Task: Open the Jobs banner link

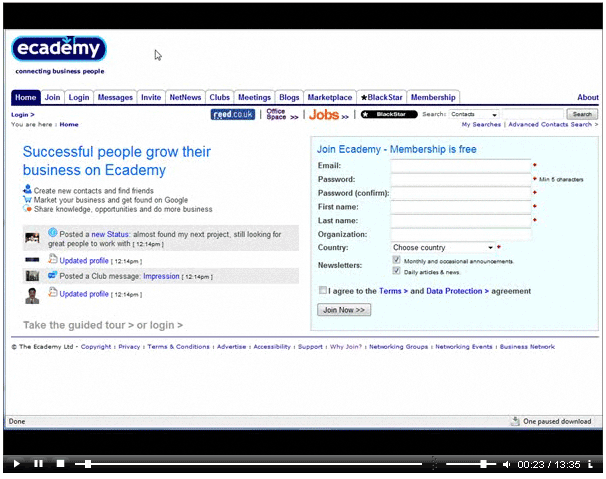Action: 329,115
